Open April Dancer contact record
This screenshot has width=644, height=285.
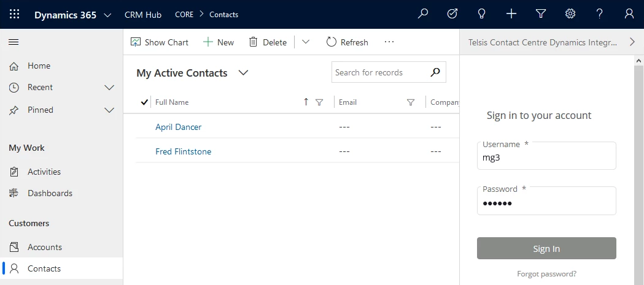coord(178,127)
